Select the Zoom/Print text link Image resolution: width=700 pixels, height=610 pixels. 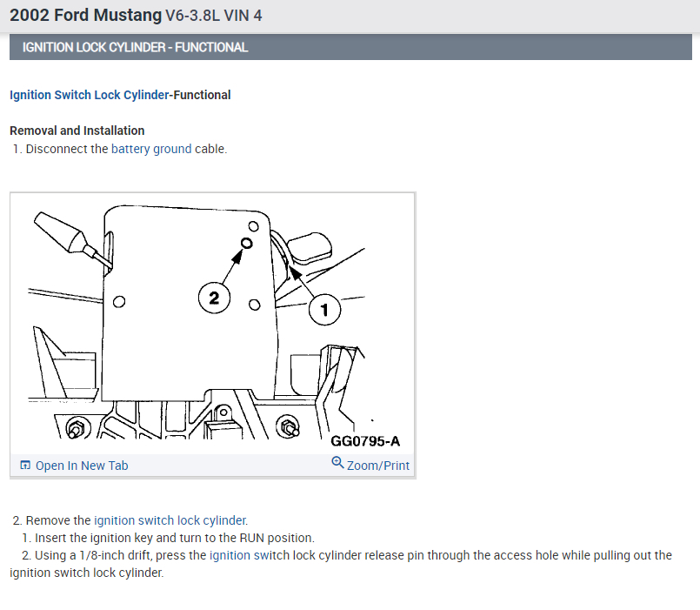(377, 466)
